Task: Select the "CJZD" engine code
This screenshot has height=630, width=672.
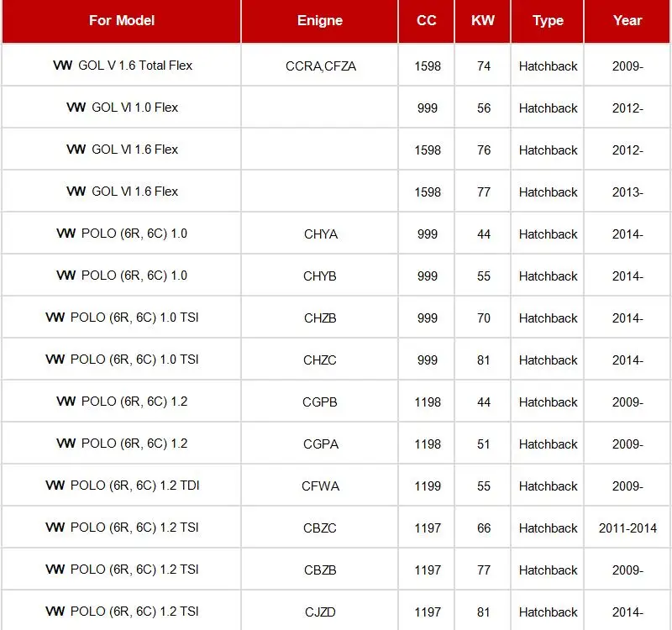Action: (320, 612)
